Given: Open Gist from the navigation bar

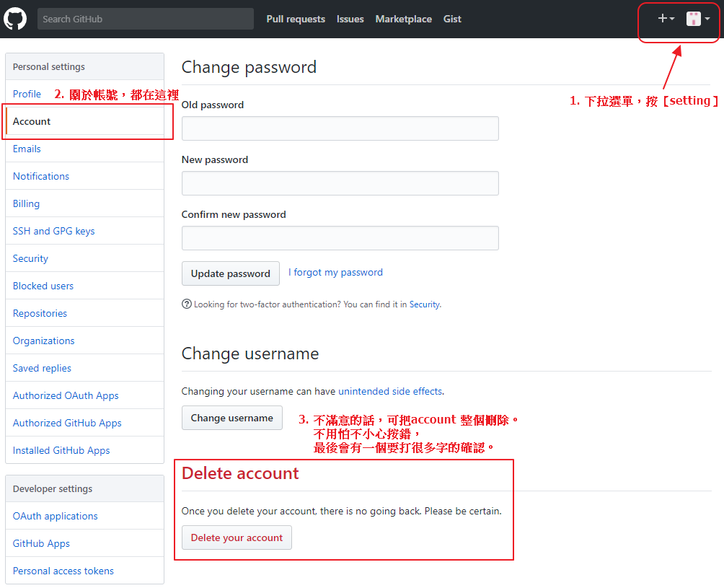Looking at the screenshot, I should click(452, 19).
